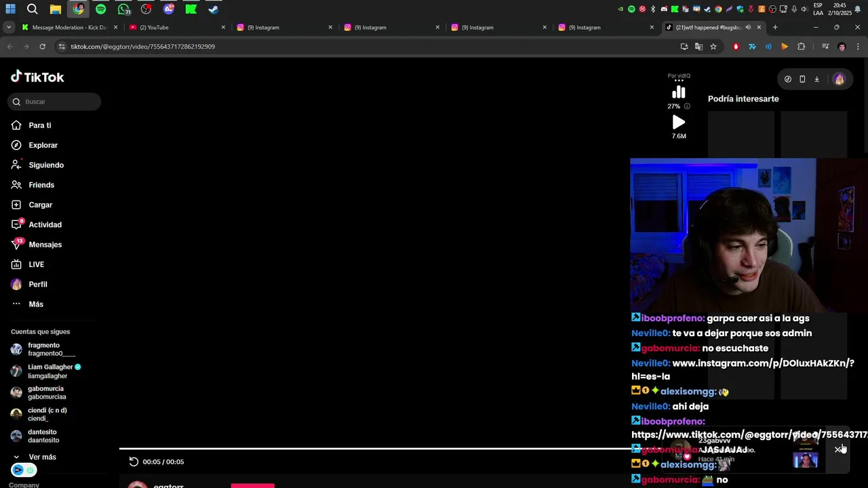Screen dimensions: 868x488
Task: Open the Cargar upload page
Action: [x=32, y=205]
